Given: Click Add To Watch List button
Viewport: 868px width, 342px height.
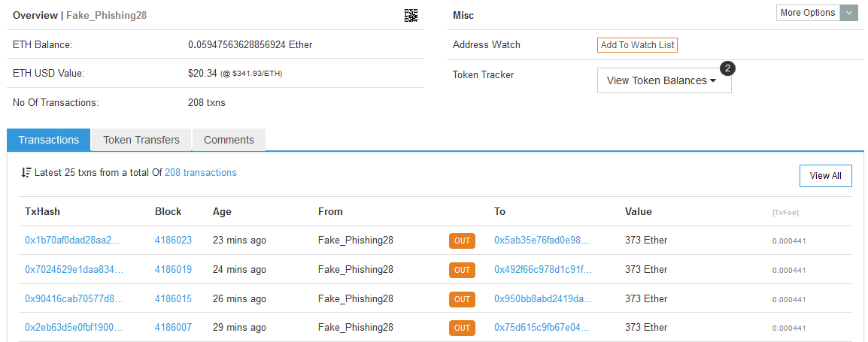Looking at the screenshot, I should click(637, 45).
